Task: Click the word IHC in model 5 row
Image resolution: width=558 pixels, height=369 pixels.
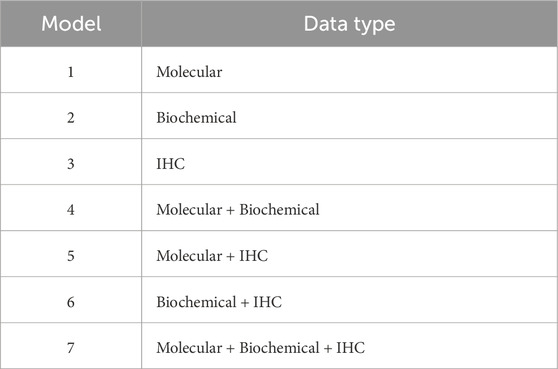Action: (253, 256)
